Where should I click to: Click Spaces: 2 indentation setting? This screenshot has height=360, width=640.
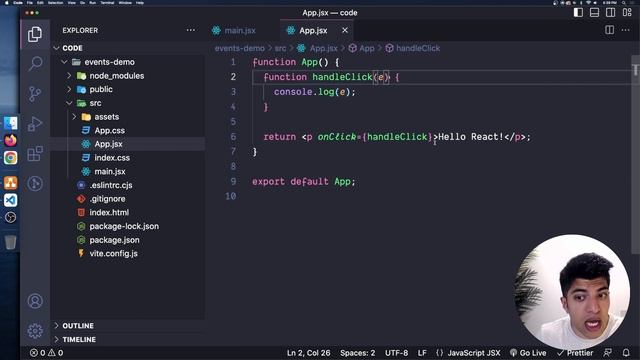coord(358,353)
